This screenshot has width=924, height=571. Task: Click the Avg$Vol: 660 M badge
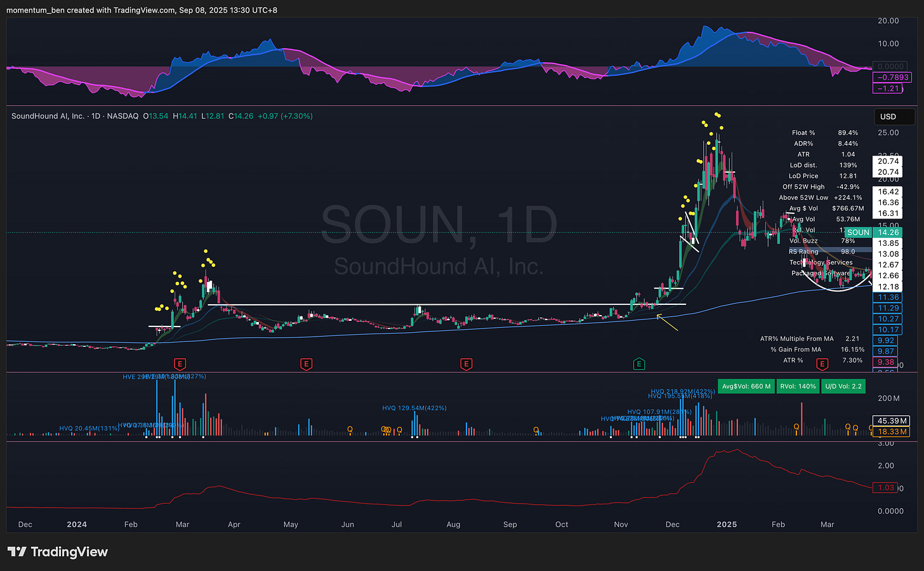point(746,386)
